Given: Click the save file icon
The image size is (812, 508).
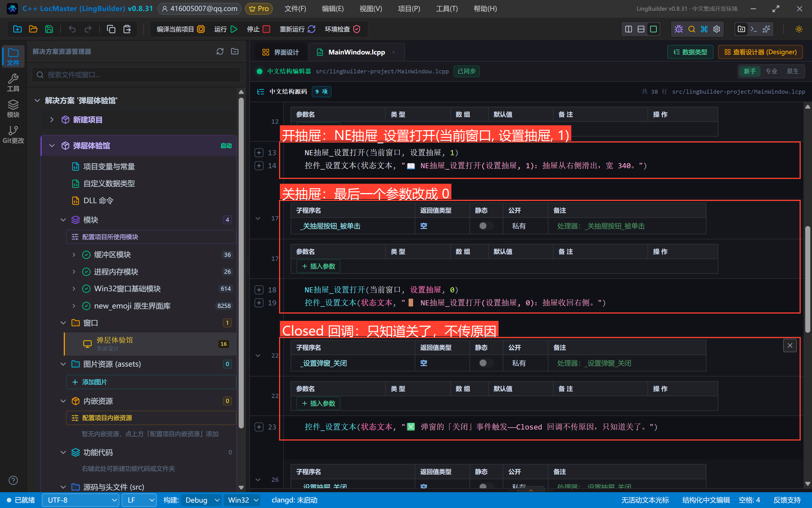Looking at the screenshot, I should pos(49,29).
